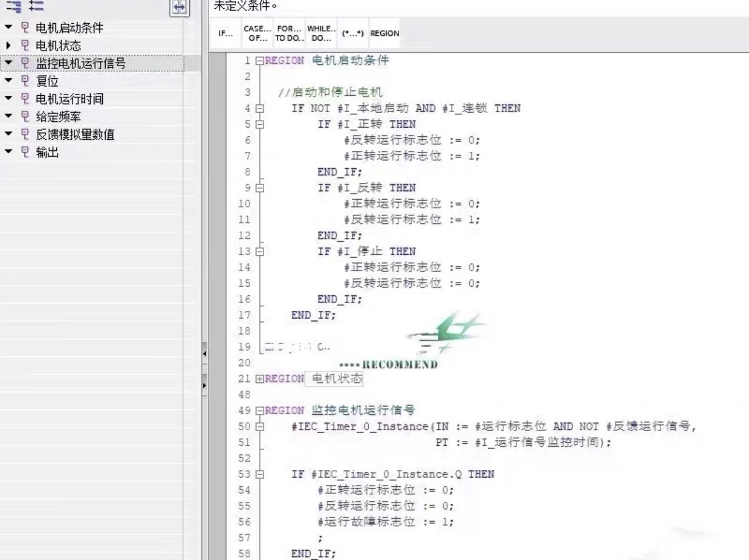Click the comment text //启动和停止电机
The height and width of the screenshot is (560, 749).
(x=330, y=92)
